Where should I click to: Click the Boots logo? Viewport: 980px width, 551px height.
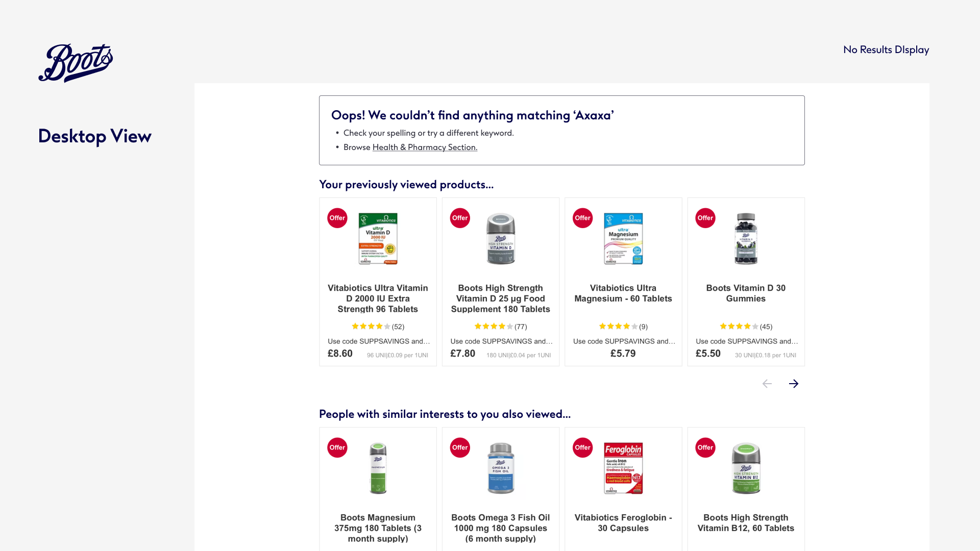click(x=76, y=63)
